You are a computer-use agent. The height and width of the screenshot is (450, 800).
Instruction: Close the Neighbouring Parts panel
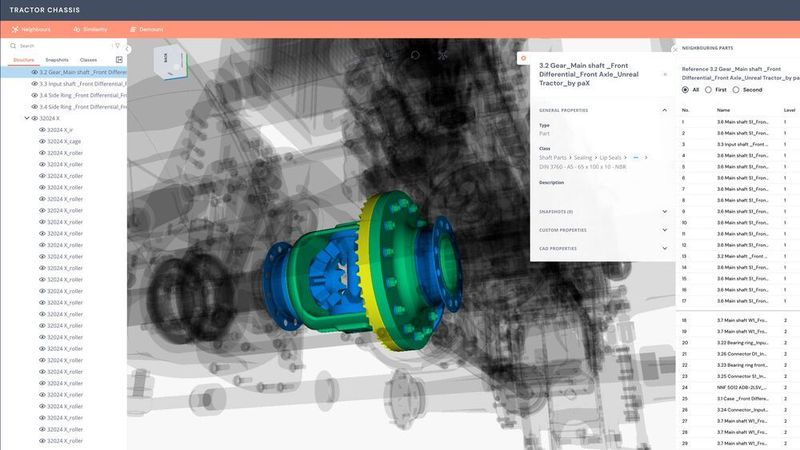pyautogui.click(x=675, y=49)
